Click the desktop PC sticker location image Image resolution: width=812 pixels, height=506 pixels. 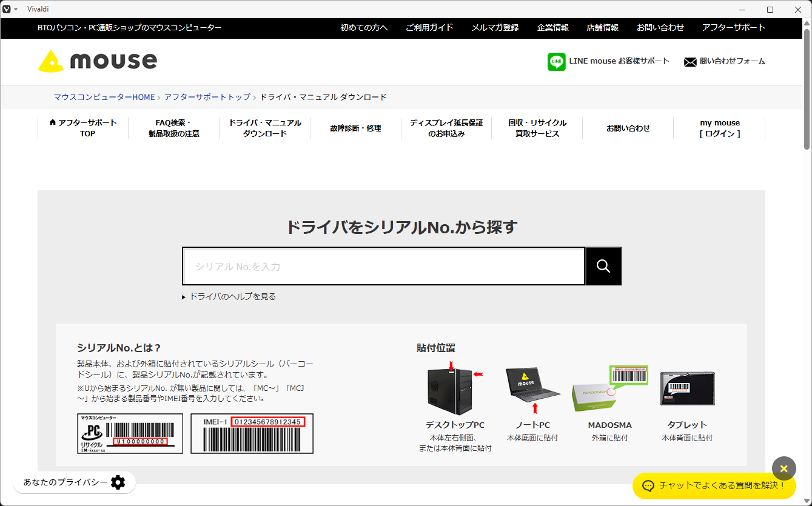pos(455,388)
